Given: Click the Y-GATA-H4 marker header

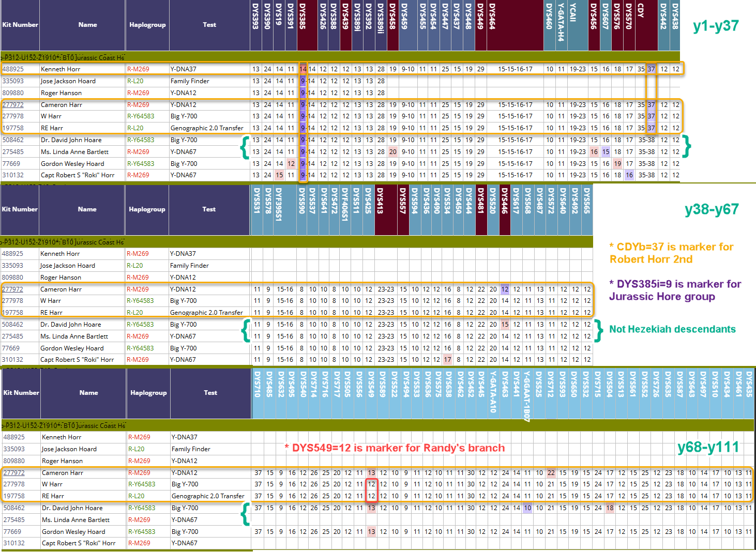Looking at the screenshot, I should point(561,25).
